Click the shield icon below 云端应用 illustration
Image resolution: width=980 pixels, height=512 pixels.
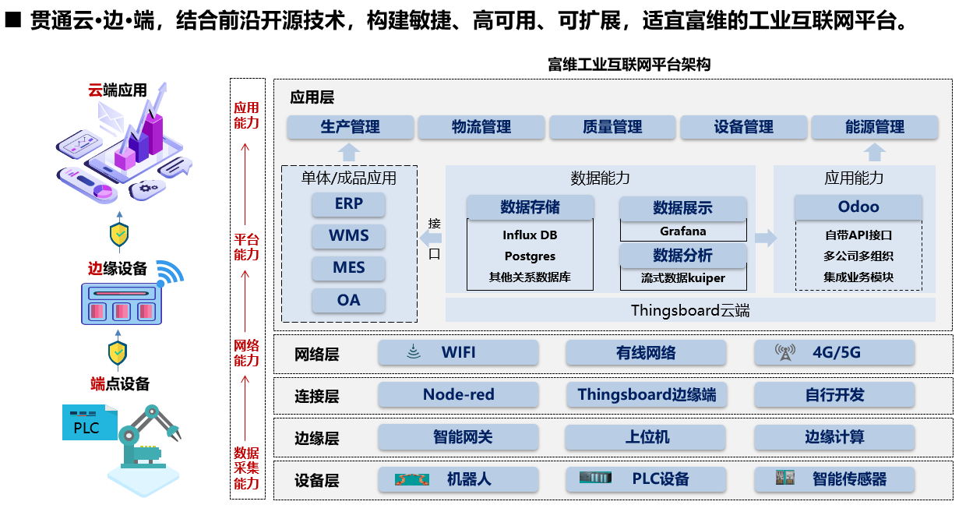(119, 233)
